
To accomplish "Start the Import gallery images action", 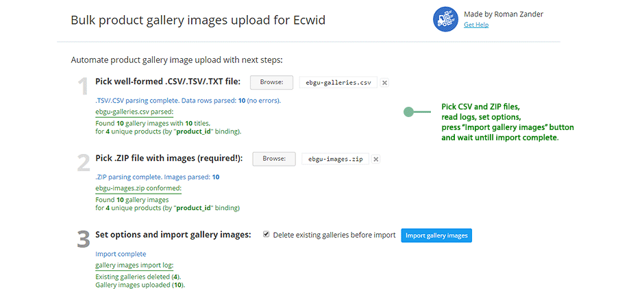I will point(436,235).
